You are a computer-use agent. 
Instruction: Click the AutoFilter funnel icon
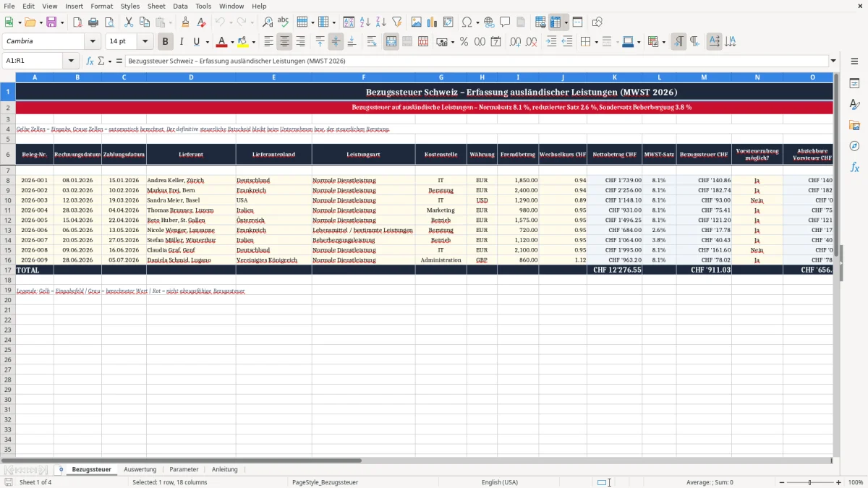396,22
